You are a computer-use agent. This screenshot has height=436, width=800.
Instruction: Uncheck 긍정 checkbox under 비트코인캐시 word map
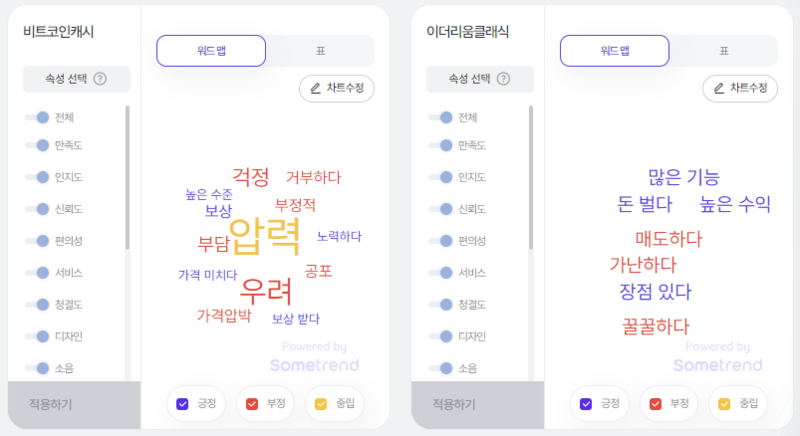[182, 404]
